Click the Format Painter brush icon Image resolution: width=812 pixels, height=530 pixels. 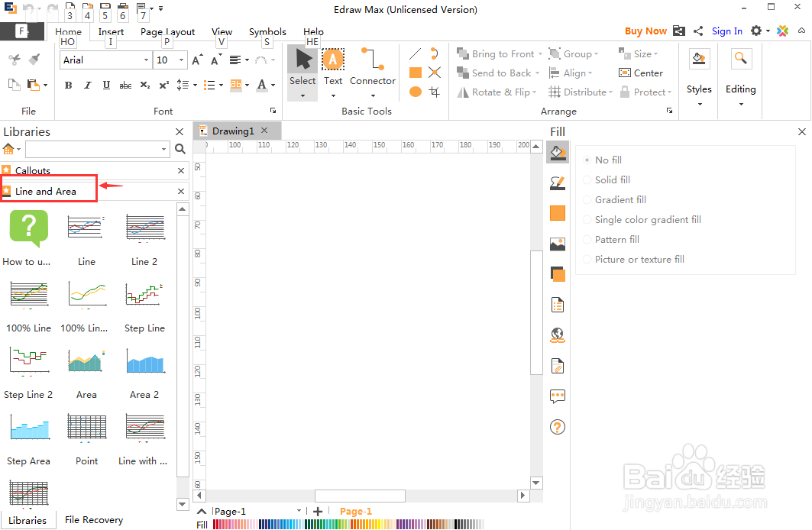point(34,60)
